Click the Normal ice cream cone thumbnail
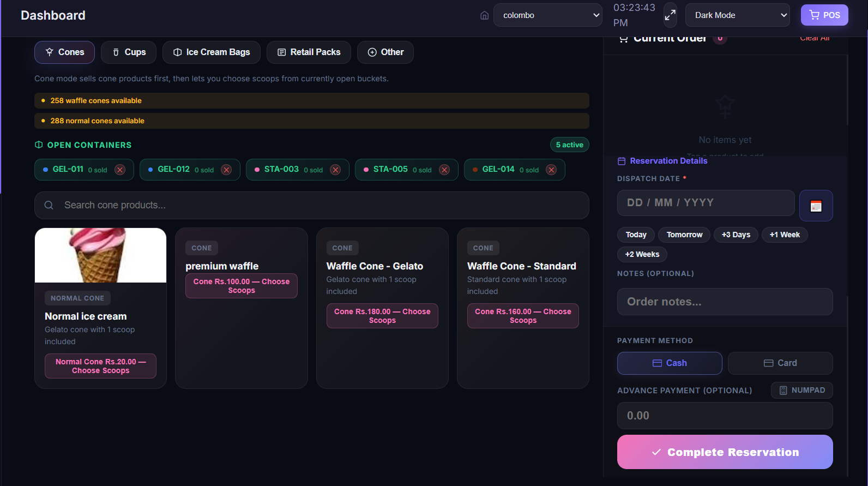This screenshot has width=868, height=486. coord(100,255)
